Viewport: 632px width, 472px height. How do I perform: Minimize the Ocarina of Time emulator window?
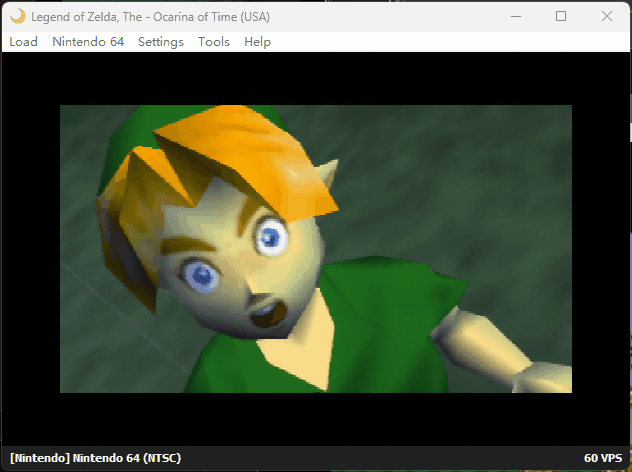pyautogui.click(x=516, y=17)
